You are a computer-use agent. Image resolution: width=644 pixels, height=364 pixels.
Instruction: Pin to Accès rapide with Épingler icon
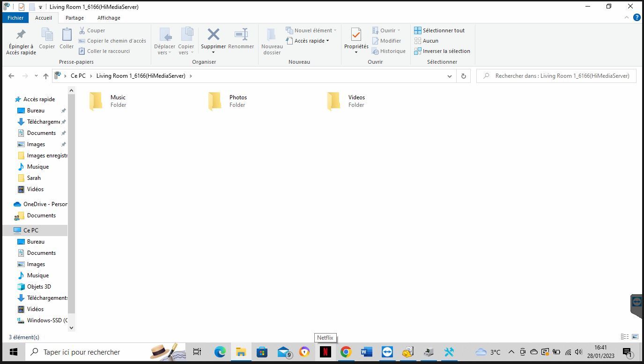21,41
